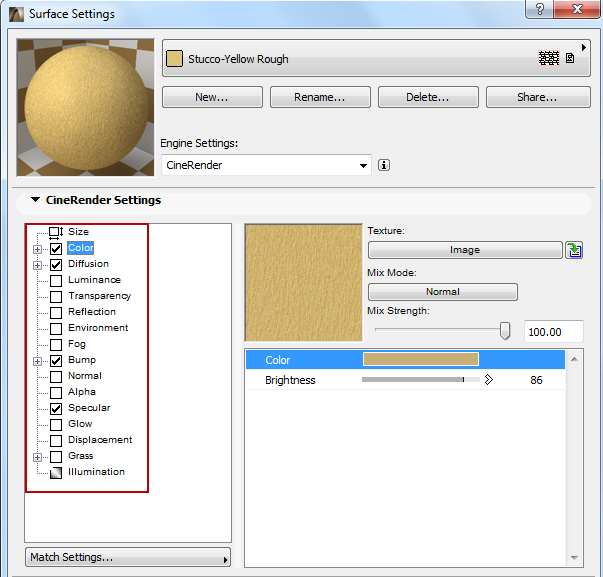This screenshot has width=603, height=577.
Task: Click the Mix Strength value field
Action: pos(554,332)
